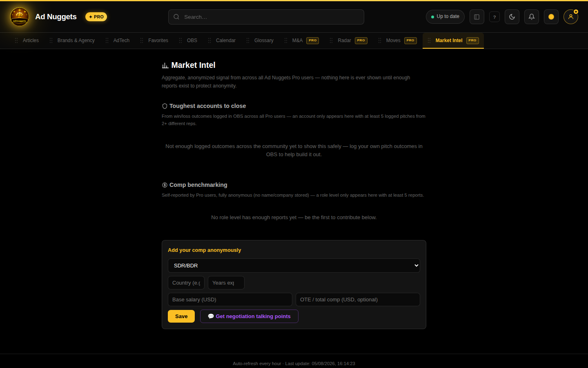Click the PRO badge on Radar tab
588x368 pixels.
361,40
